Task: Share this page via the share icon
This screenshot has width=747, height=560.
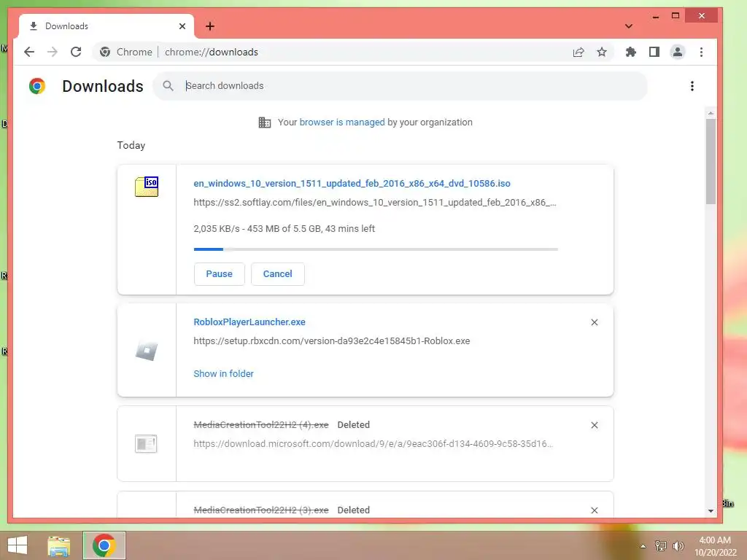Action: 578,52
